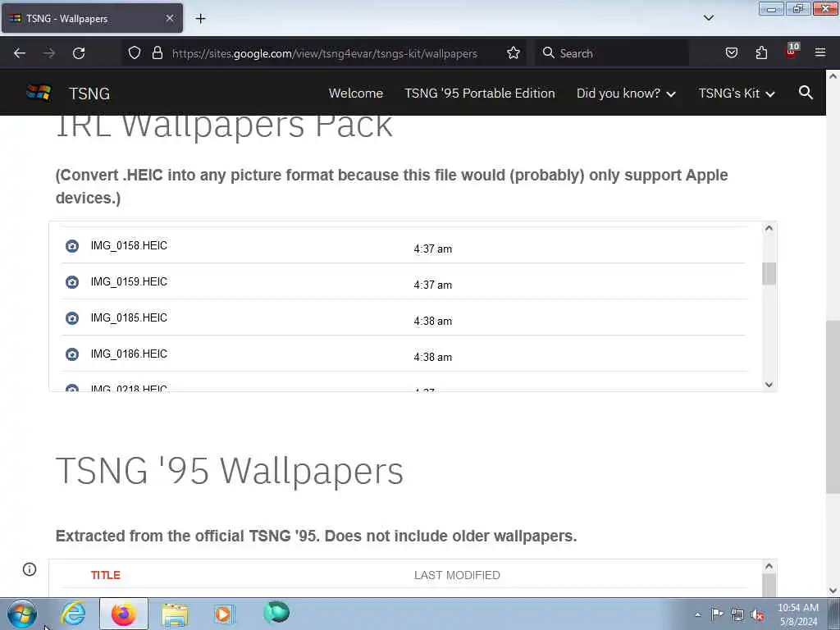Open file IMG_0158.HEIC
Screen dimensions: 840x630
pos(129,245)
